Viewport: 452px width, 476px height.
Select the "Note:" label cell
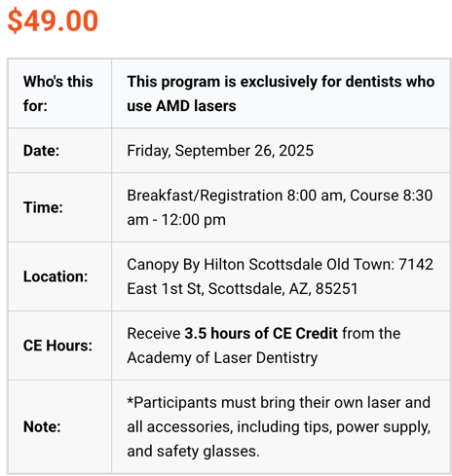[x=59, y=426]
